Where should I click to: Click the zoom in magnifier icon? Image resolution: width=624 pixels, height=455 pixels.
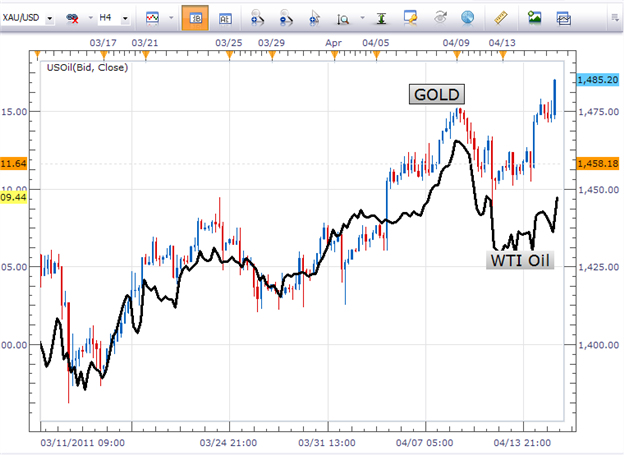click(x=257, y=18)
